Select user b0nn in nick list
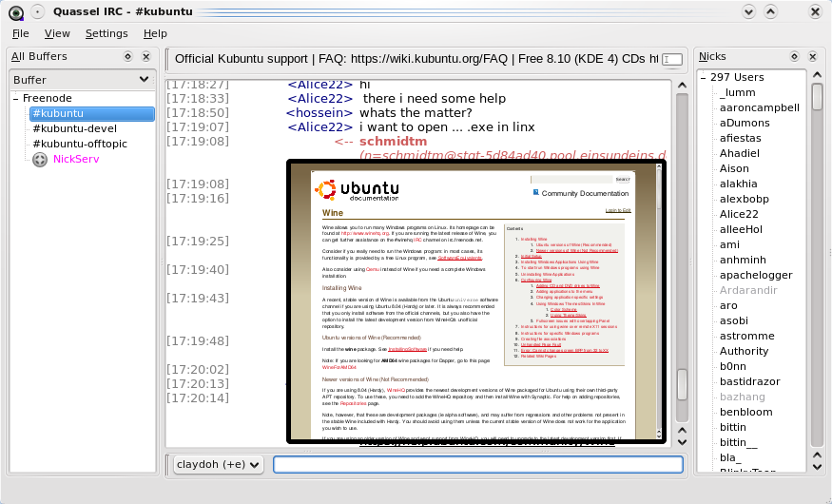 (733, 367)
